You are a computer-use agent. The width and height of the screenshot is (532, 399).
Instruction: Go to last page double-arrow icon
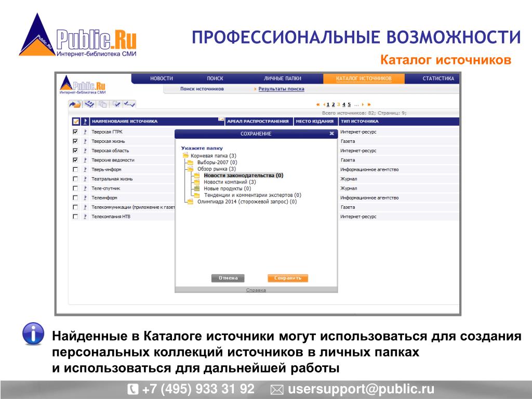click(369, 104)
